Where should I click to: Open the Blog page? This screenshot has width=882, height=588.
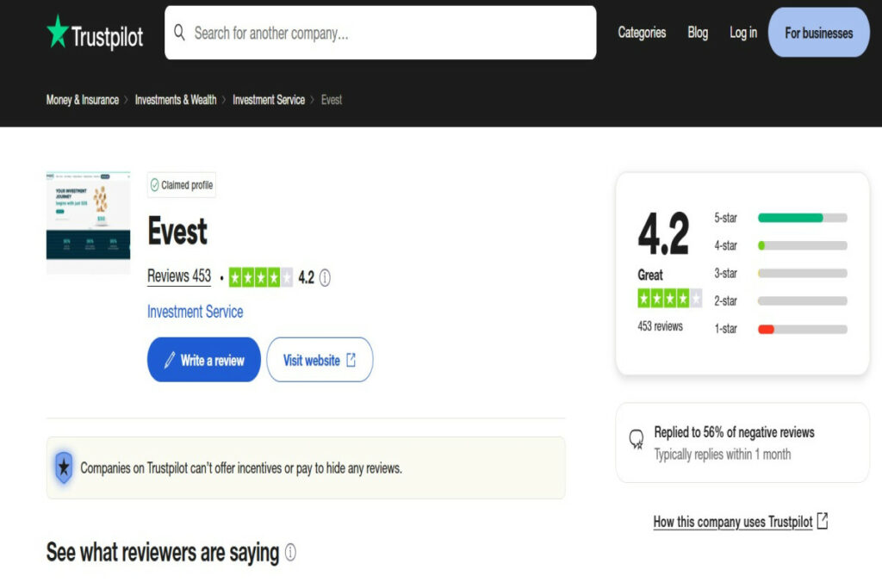698,33
